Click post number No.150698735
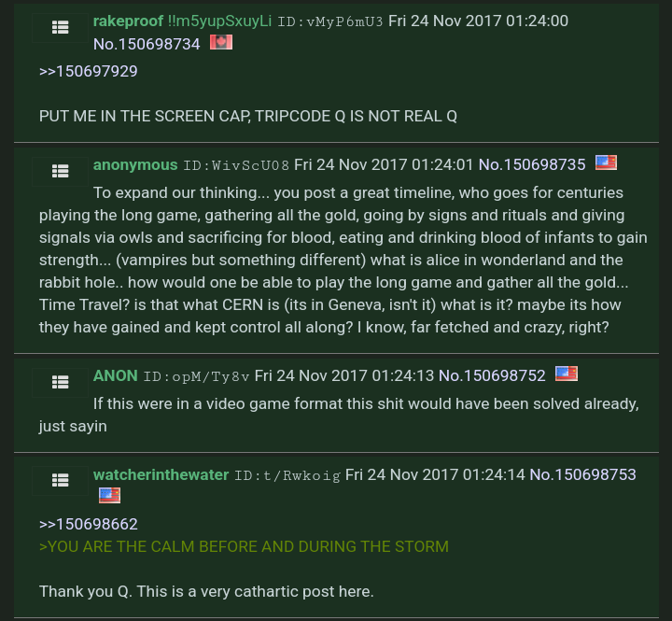This screenshot has width=672, height=621. 532,164
